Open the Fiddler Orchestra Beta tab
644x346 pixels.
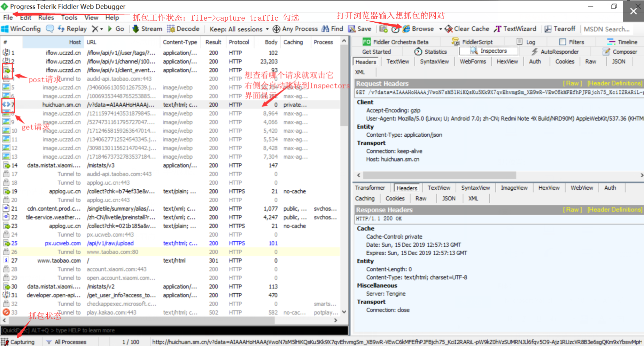[x=396, y=42]
